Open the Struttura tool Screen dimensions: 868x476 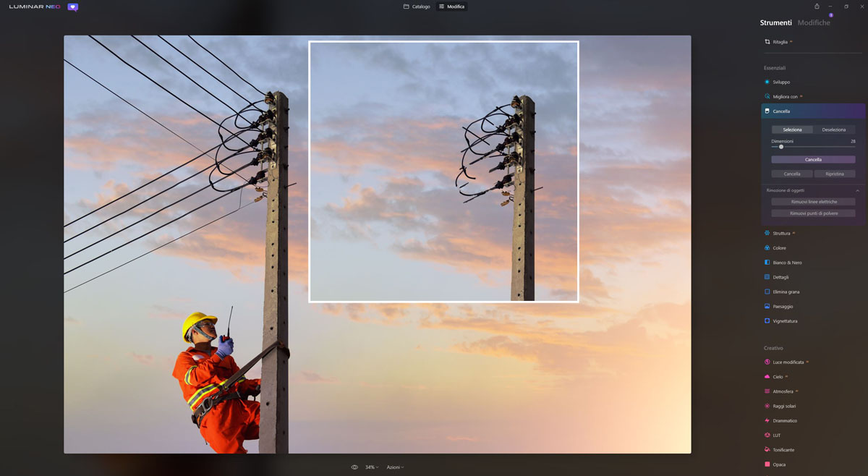point(780,234)
